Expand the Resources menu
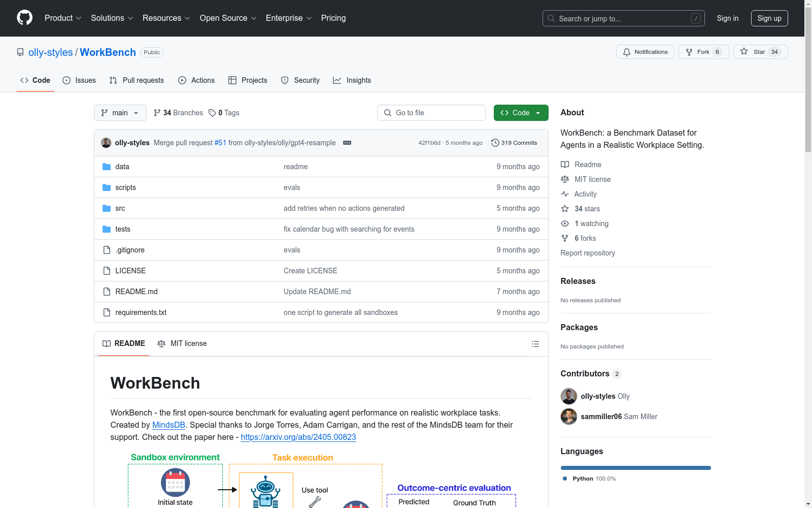The height and width of the screenshot is (508, 812). click(166, 18)
